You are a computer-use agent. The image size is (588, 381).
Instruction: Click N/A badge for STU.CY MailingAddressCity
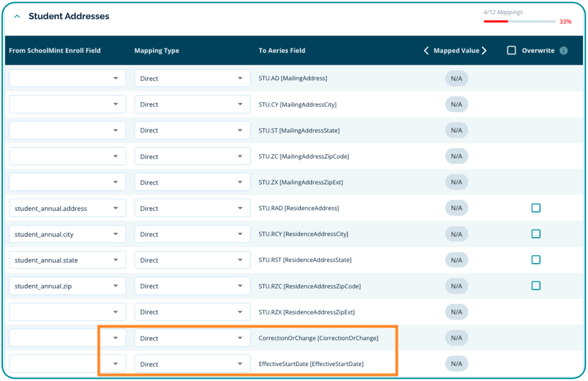tap(456, 105)
